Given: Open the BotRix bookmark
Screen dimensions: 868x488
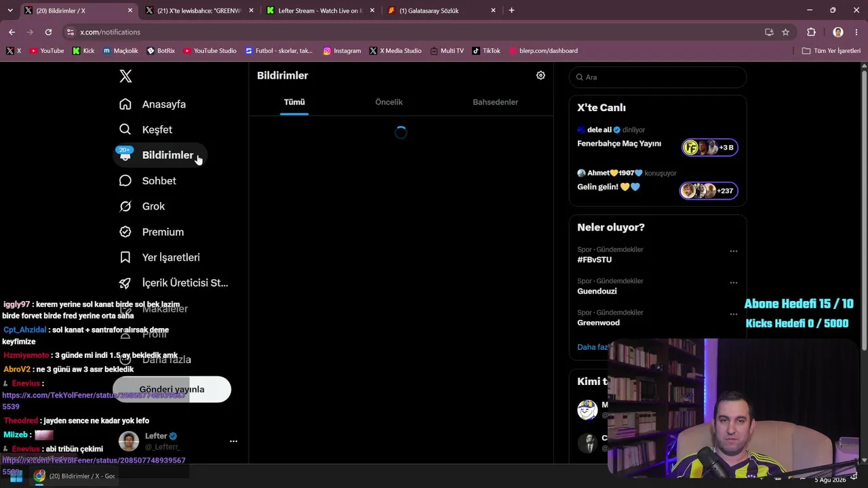Looking at the screenshot, I should (161, 51).
